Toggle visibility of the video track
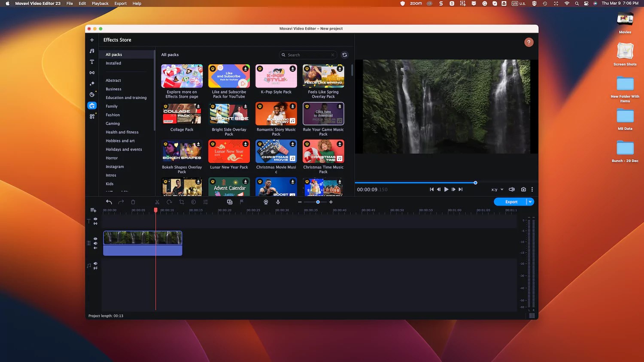Image resolution: width=644 pixels, height=362 pixels. coord(95,238)
